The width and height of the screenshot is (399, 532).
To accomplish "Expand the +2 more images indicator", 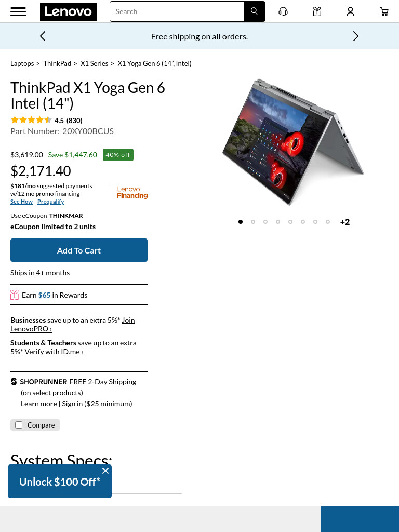I will tap(345, 222).
